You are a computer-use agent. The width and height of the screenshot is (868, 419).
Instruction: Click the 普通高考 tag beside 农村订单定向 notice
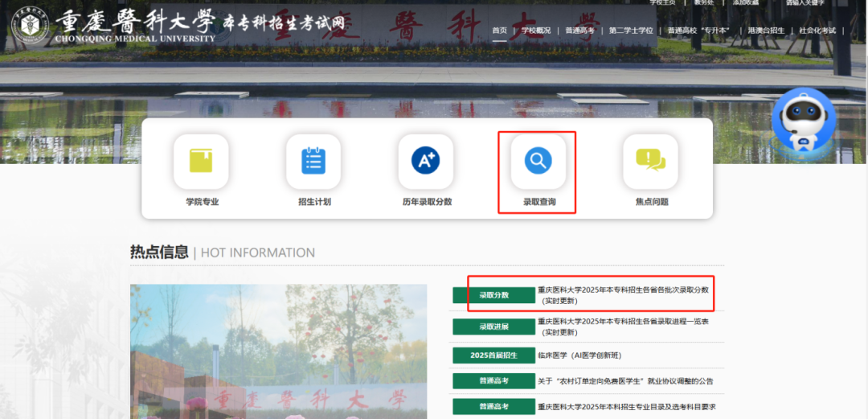(493, 380)
